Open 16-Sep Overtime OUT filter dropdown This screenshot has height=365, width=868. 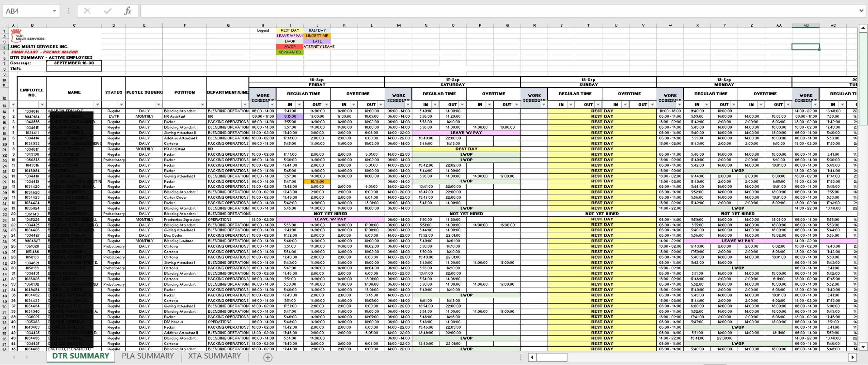click(x=381, y=105)
